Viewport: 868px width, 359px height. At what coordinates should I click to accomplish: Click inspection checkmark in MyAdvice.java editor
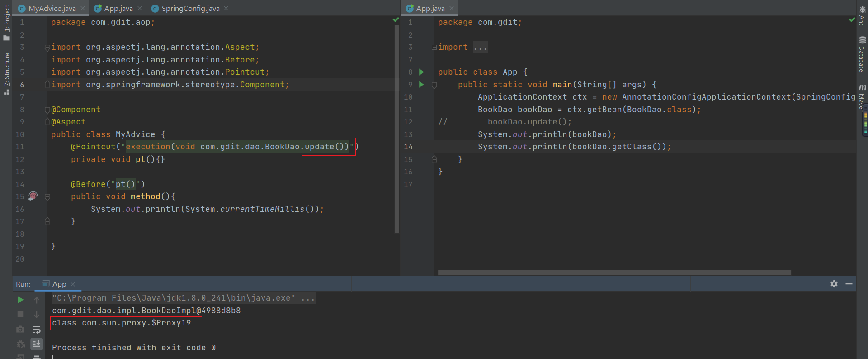click(x=396, y=20)
